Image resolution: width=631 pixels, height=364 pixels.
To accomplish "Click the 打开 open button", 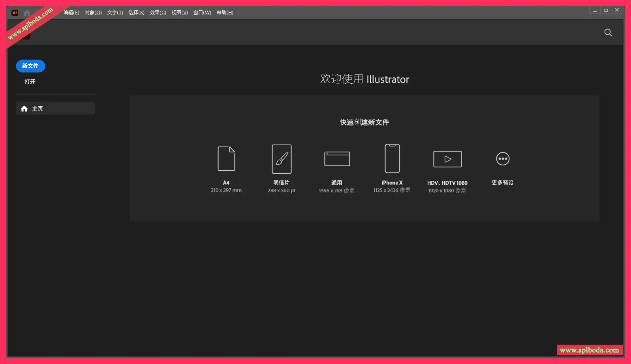I will (30, 82).
